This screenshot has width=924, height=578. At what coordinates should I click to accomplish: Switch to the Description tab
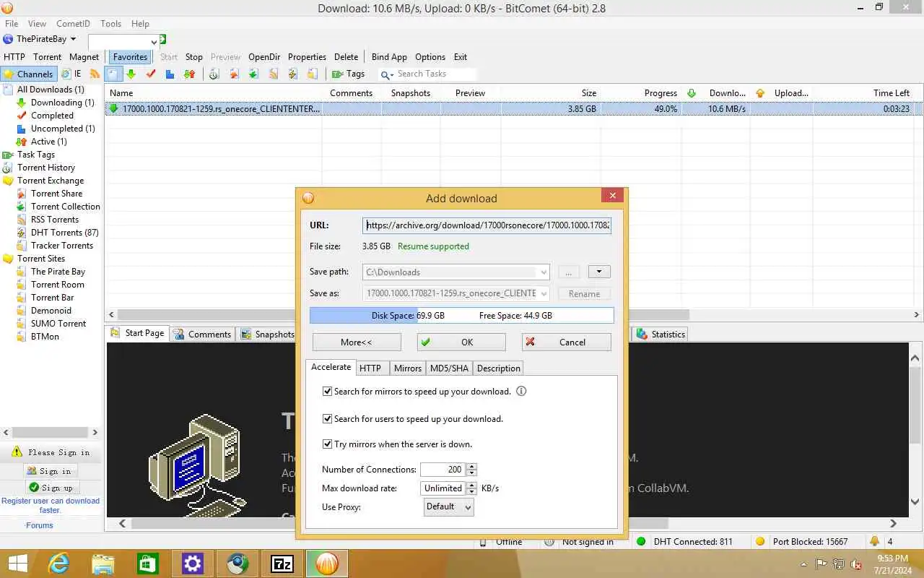pyautogui.click(x=498, y=368)
